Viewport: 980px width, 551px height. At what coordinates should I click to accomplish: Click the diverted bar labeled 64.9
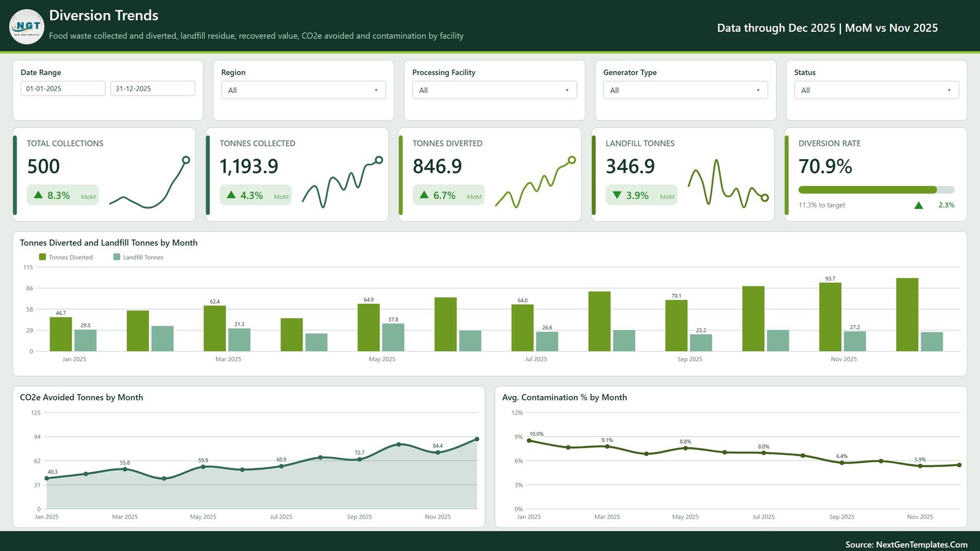coord(368,328)
